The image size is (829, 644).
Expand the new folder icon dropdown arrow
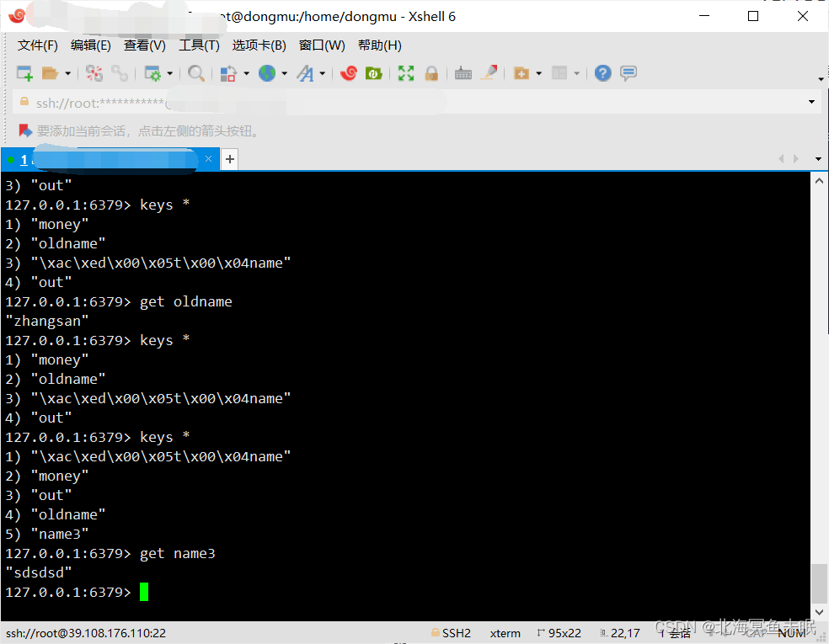538,73
